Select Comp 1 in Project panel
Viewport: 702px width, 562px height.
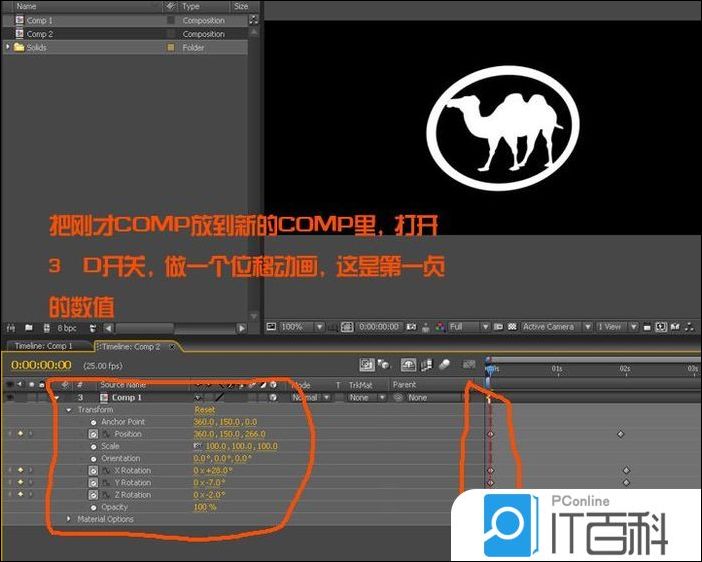[x=39, y=20]
